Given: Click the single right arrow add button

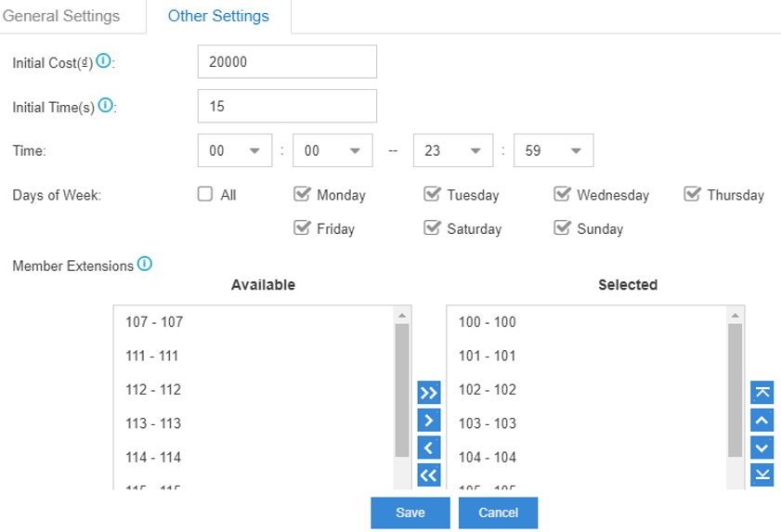Looking at the screenshot, I should click(x=428, y=421).
